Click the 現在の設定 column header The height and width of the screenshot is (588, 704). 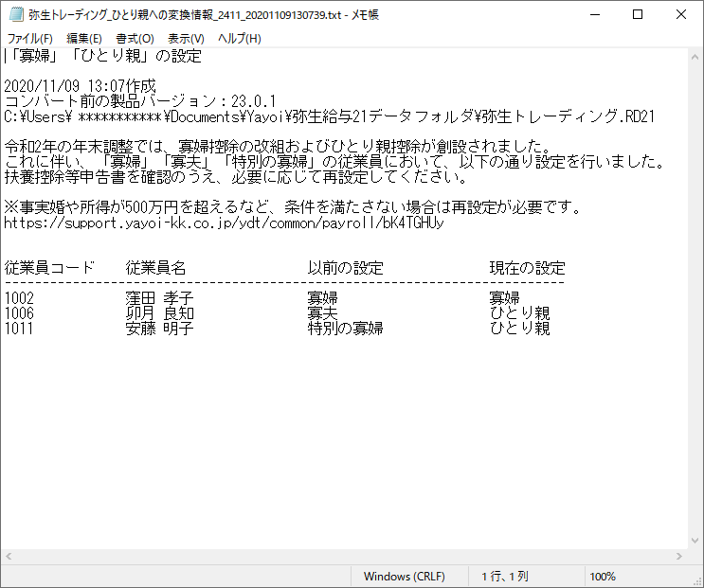tap(527, 268)
